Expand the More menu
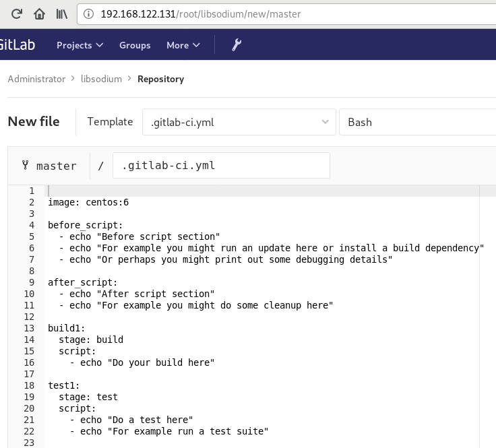The height and width of the screenshot is (448, 496). (183, 45)
